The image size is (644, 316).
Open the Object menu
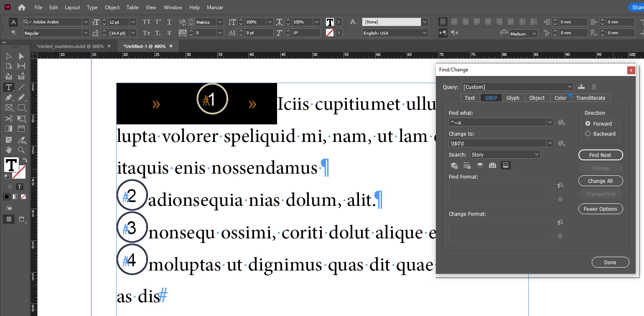coord(112,8)
